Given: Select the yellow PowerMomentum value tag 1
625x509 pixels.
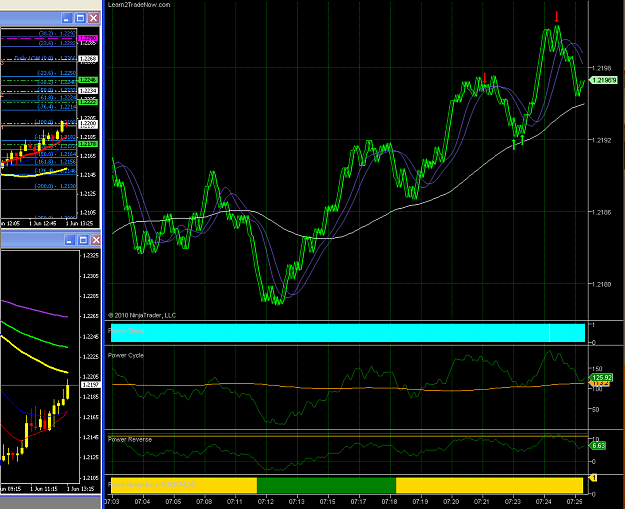Looking at the screenshot, I should [x=593, y=478].
